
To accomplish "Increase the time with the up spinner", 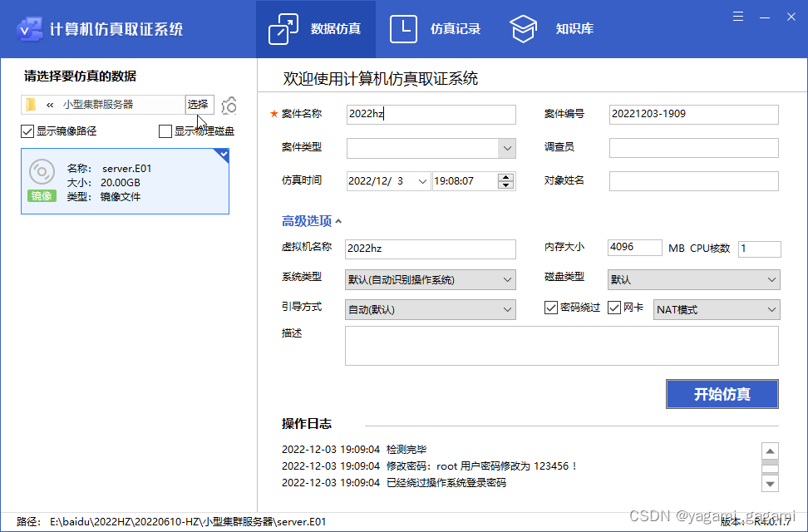I will [506, 177].
